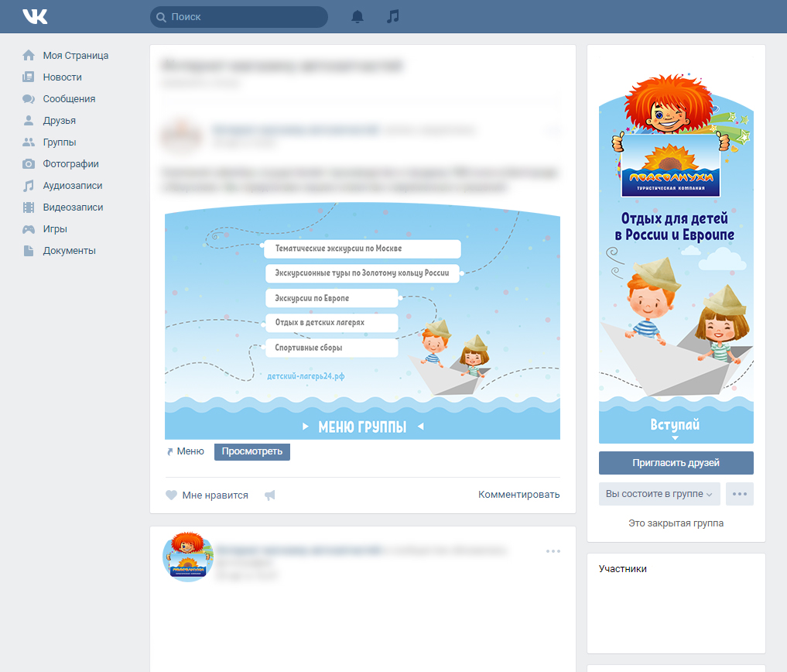Click Пригласить друзей button
The width and height of the screenshot is (787, 672).
676,463
